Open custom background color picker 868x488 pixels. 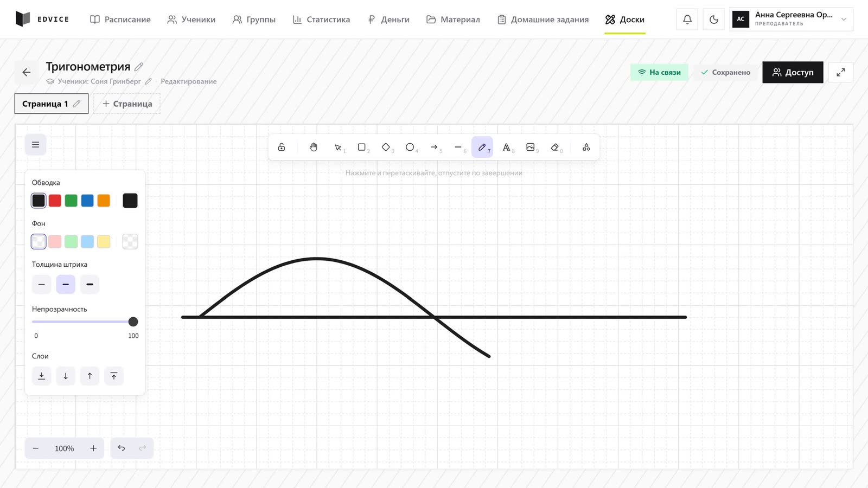130,241
